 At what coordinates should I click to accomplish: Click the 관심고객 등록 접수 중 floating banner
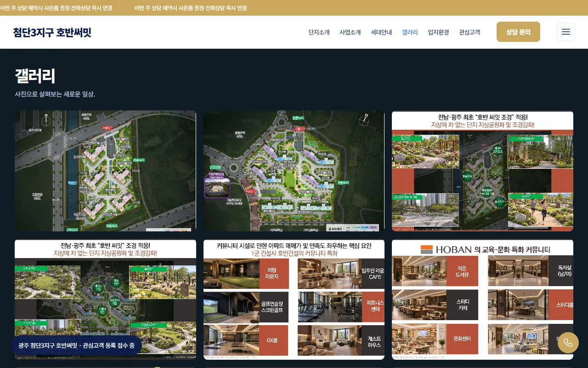76,345
